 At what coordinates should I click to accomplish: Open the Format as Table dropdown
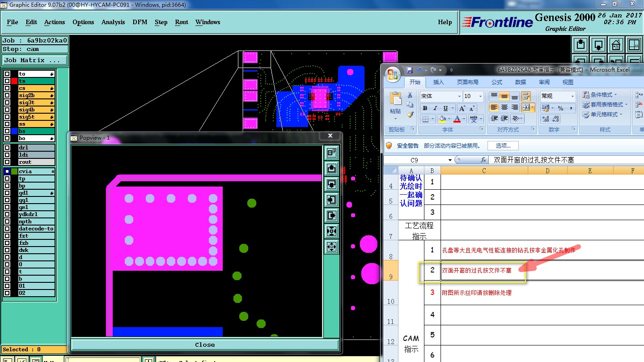[x=605, y=104]
